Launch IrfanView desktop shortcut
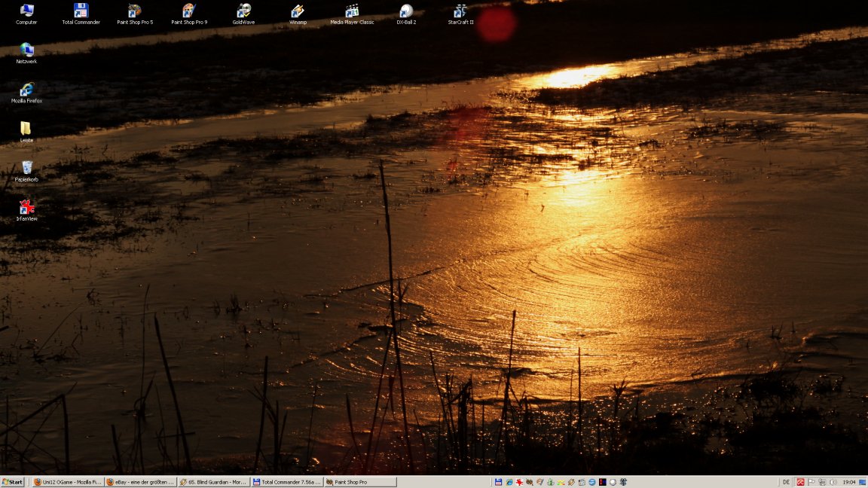Screen dimensions: 868x488 coord(26,211)
